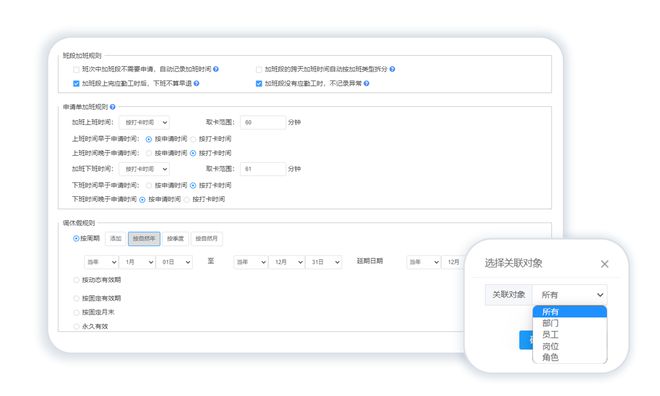
Task: Select 按申请时间 for 下班时间晚于申请时间
Action: pyautogui.click(x=142, y=199)
